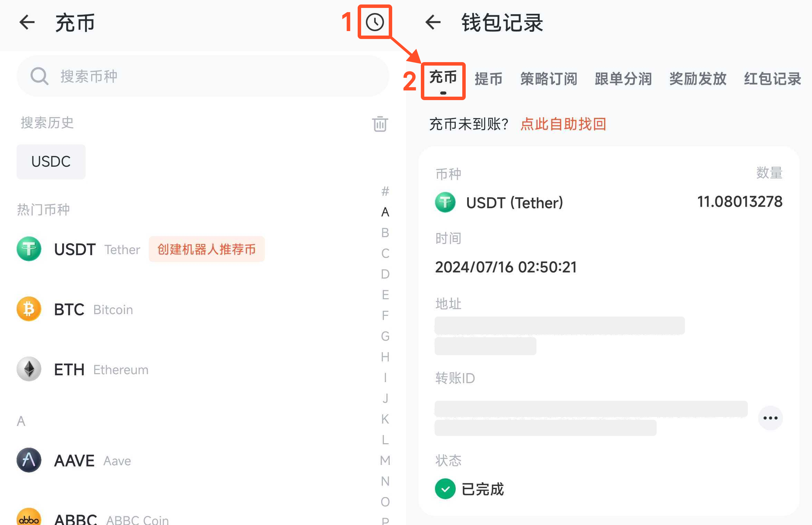Switch to the 奖励发放 tab
Viewport: 812px width, 525px height.
698,79
